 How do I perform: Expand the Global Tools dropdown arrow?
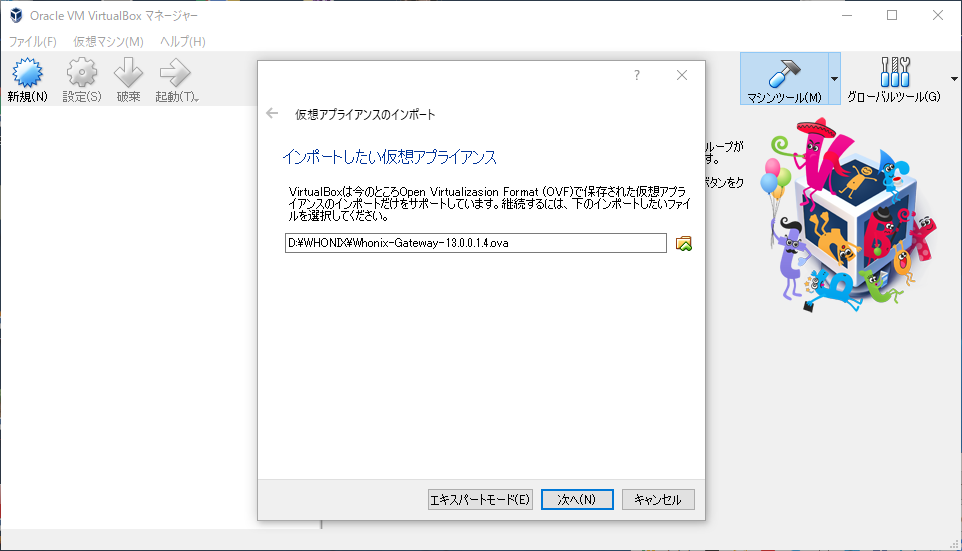click(954, 79)
